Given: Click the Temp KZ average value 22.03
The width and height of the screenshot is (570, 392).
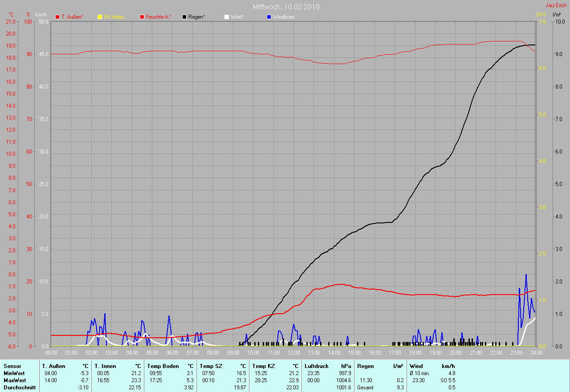Looking at the screenshot, I should [x=293, y=388].
